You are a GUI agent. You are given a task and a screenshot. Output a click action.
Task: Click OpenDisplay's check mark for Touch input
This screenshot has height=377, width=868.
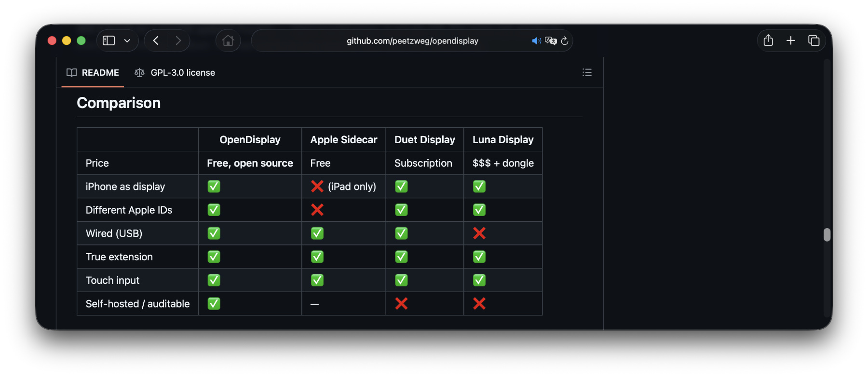(x=214, y=280)
